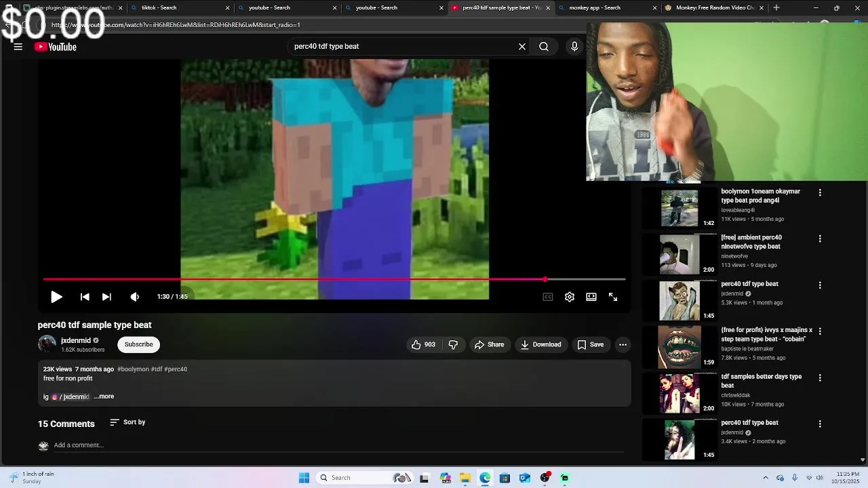
Task: Expand the description with ...more
Action: click(x=104, y=396)
